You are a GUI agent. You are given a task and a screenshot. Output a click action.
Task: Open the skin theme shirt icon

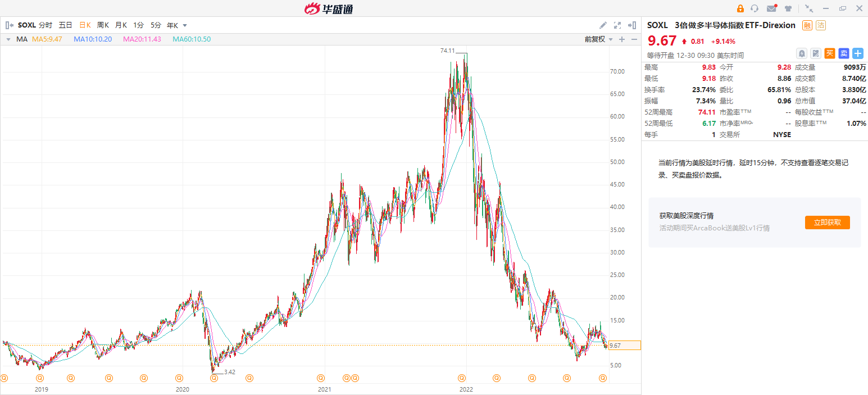788,8
